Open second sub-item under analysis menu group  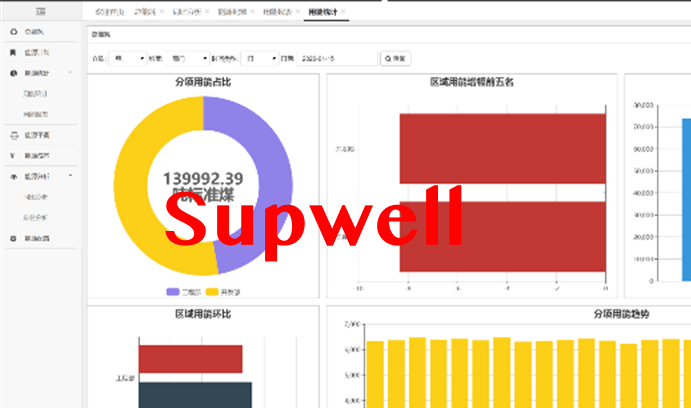point(35,217)
